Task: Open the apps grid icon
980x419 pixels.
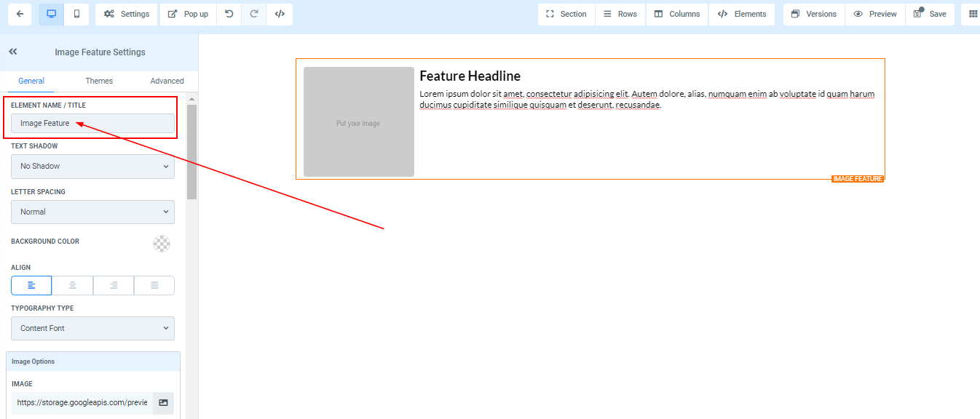Action: [x=973, y=14]
